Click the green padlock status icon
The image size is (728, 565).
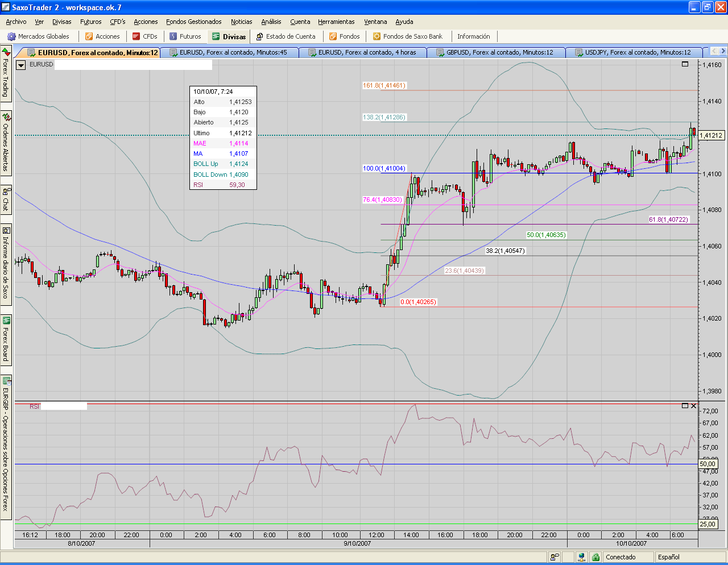(x=595, y=557)
